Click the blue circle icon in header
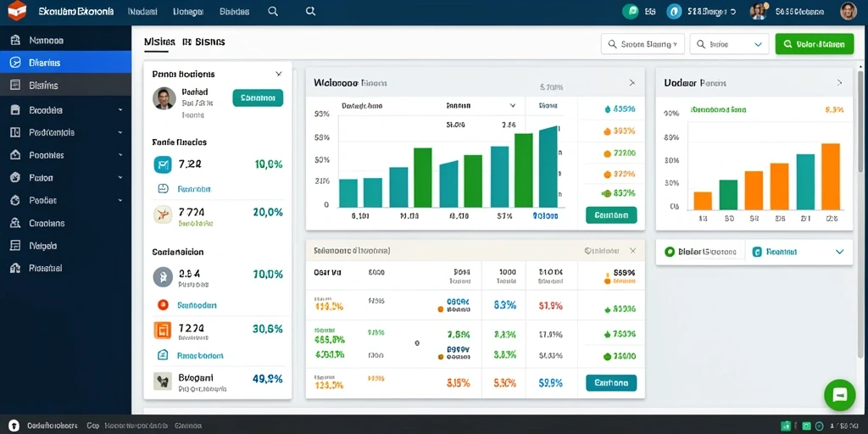This screenshot has width=868, height=434. pos(674,11)
